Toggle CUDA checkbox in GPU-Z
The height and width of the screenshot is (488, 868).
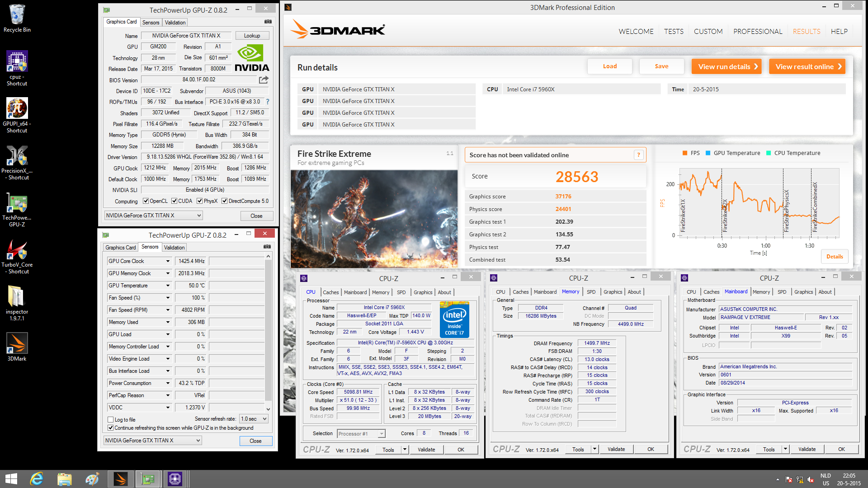tap(174, 201)
